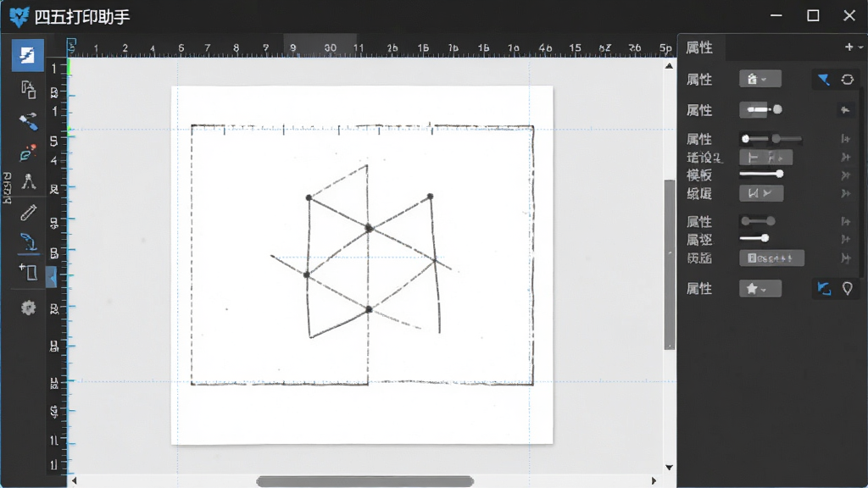Click the arrow icon beside the text input field
This screenshot has height=488, width=868.
845,258
